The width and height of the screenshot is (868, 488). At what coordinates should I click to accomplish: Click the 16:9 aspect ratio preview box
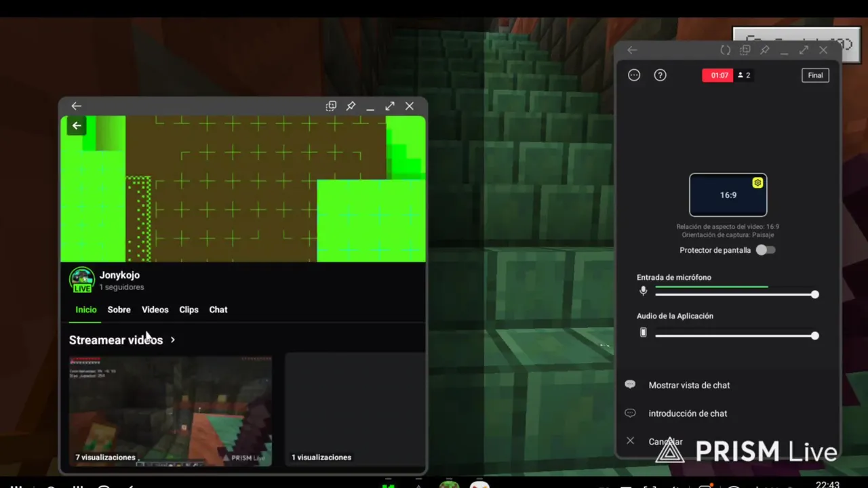[x=728, y=195]
